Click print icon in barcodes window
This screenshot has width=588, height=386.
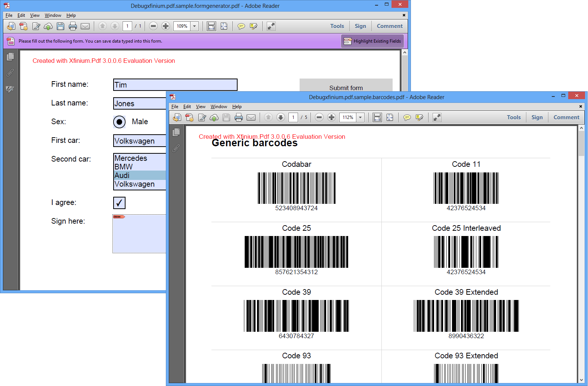[x=239, y=117]
